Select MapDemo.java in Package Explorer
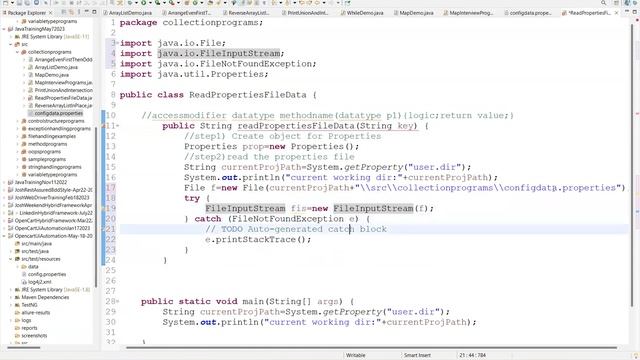This screenshot has width=640, height=360. pos(51,75)
